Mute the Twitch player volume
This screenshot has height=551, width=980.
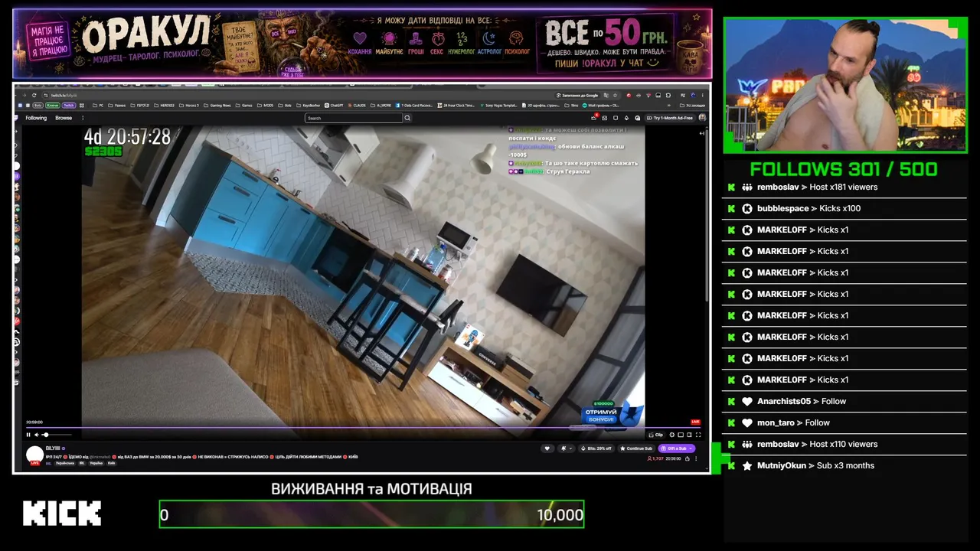pyautogui.click(x=37, y=435)
